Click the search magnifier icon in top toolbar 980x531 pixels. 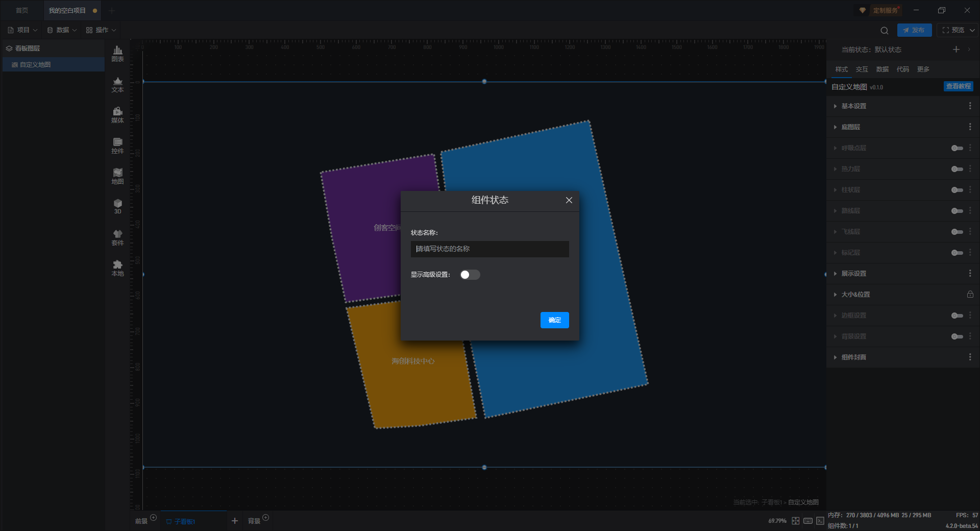point(885,30)
